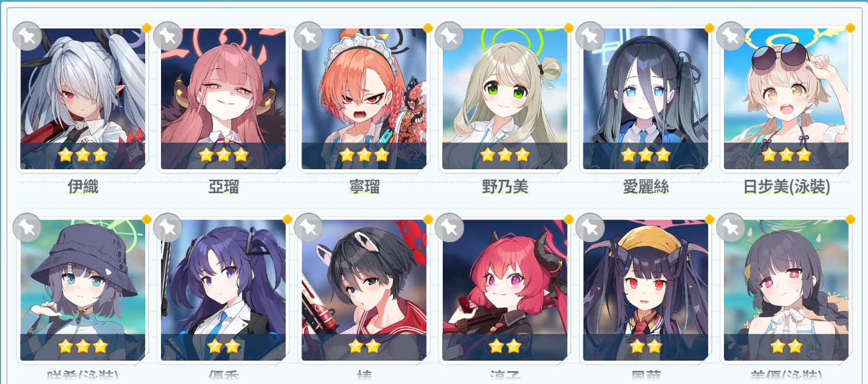Viewport: 868px width, 384px height.
Task: Pin the red-haired horned girl card
Action: (x=449, y=228)
